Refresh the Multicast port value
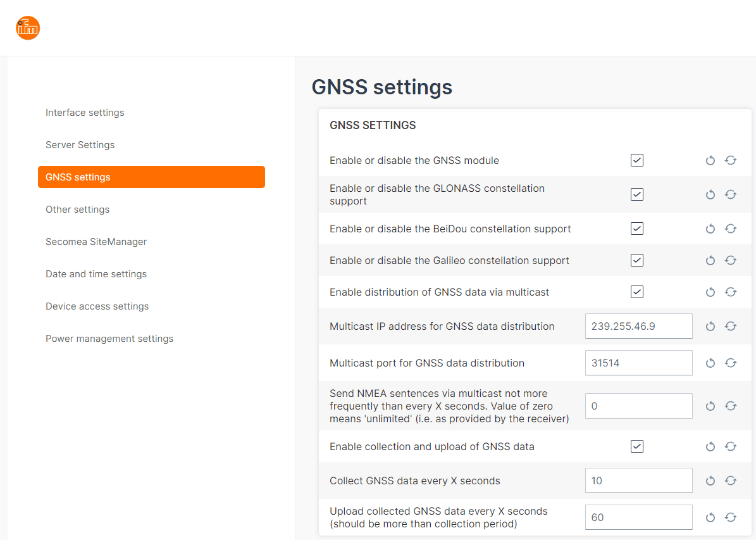 pos(731,363)
